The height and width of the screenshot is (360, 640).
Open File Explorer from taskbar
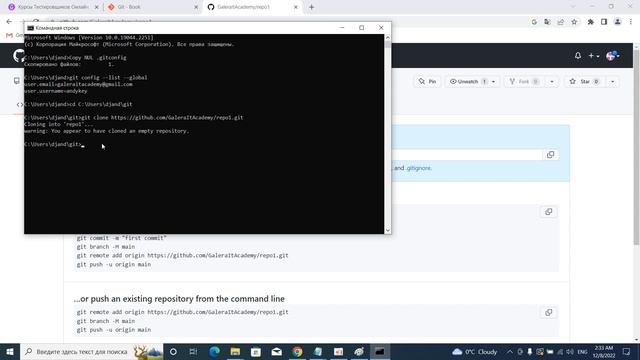coord(235,351)
